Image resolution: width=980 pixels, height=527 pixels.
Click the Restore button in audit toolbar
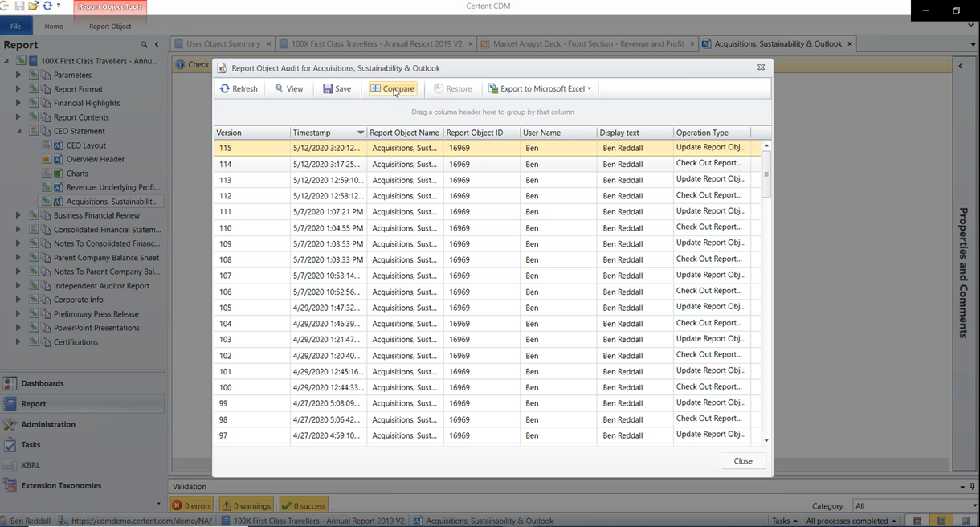coord(453,88)
